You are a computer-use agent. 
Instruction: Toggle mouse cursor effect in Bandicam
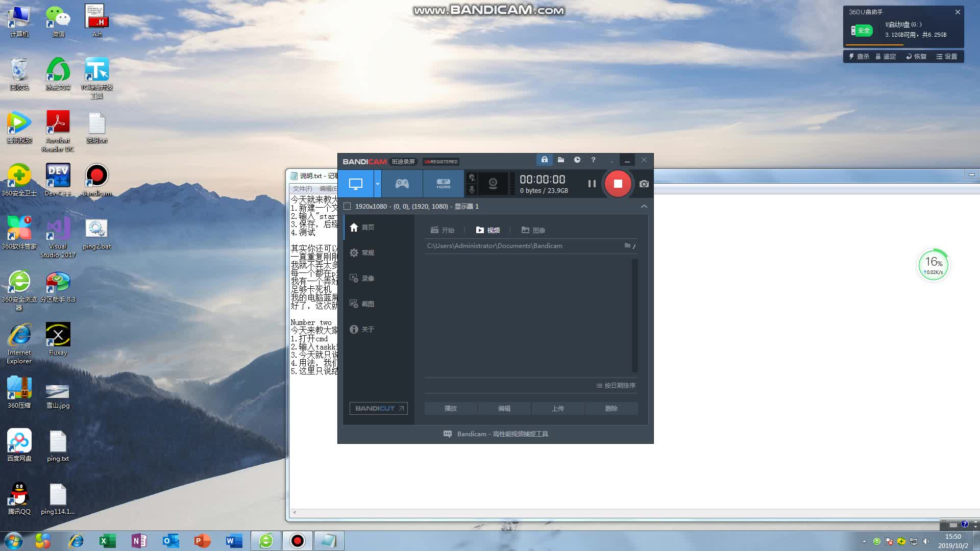(x=472, y=178)
